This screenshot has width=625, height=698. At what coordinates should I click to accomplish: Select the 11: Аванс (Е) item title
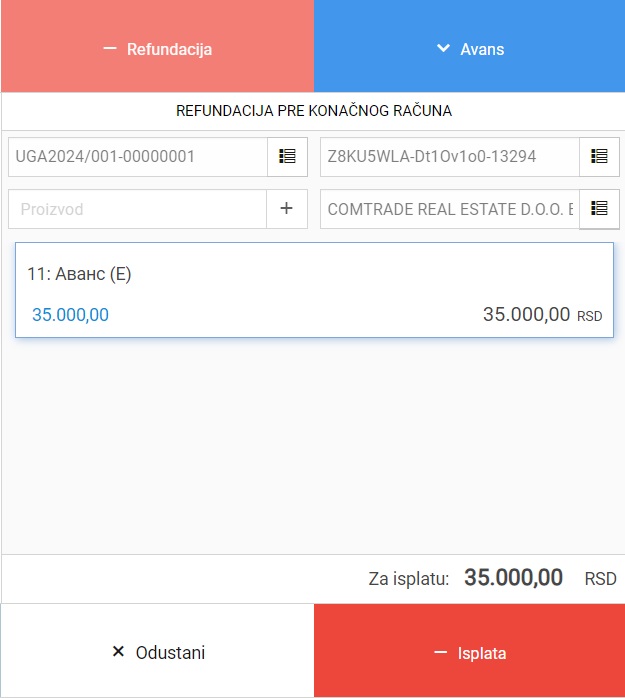point(79,274)
